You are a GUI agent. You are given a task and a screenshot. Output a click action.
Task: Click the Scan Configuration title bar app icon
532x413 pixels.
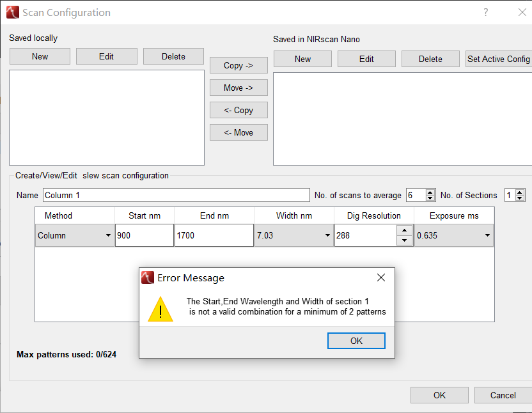coord(12,12)
